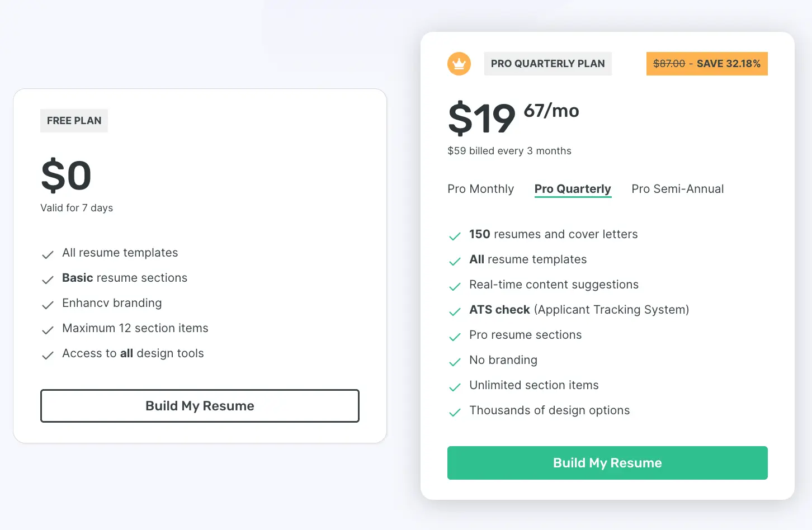Viewport: 812px width, 530px height.
Task: Click checkmark beside Pro resume sections
Action: pos(455,337)
